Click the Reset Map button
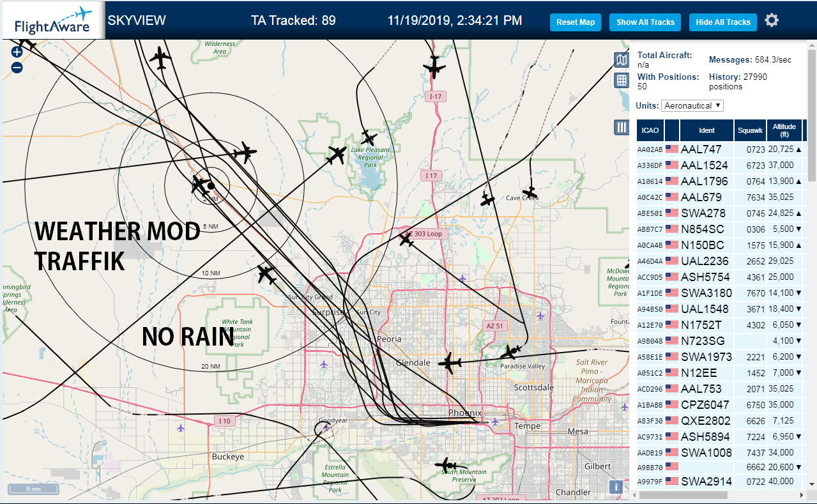Screen dimensions: 817x504 point(576,22)
